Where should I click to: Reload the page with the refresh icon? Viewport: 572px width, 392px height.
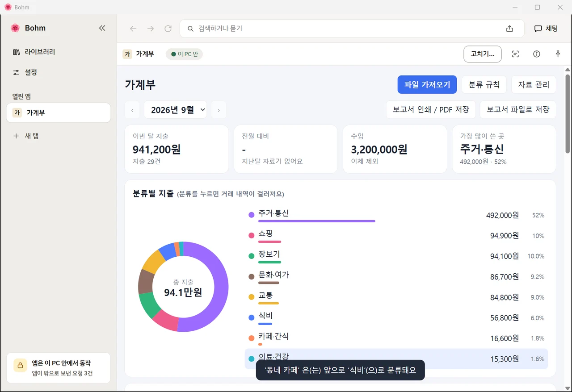(x=168, y=29)
